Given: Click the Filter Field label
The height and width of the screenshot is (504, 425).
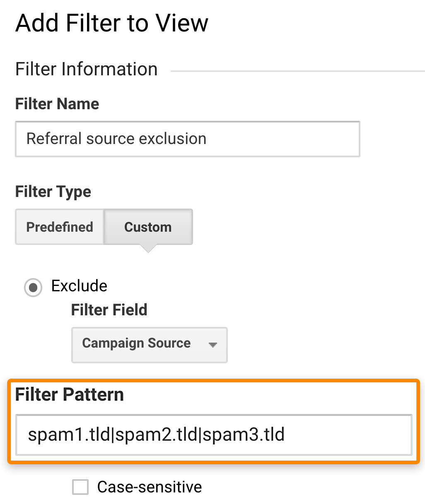Looking at the screenshot, I should tap(109, 310).
